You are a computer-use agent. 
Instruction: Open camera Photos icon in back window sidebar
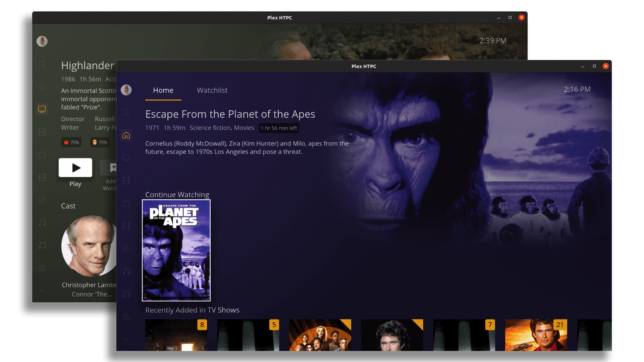click(42, 268)
